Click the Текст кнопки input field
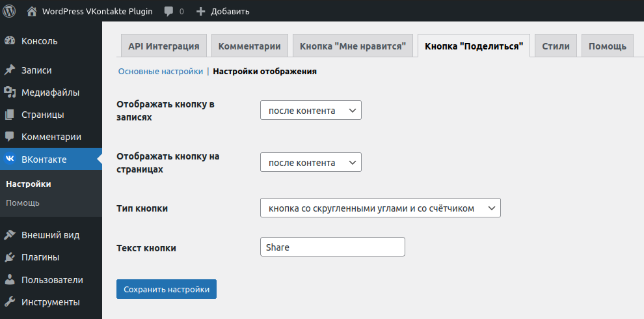 [x=332, y=247]
